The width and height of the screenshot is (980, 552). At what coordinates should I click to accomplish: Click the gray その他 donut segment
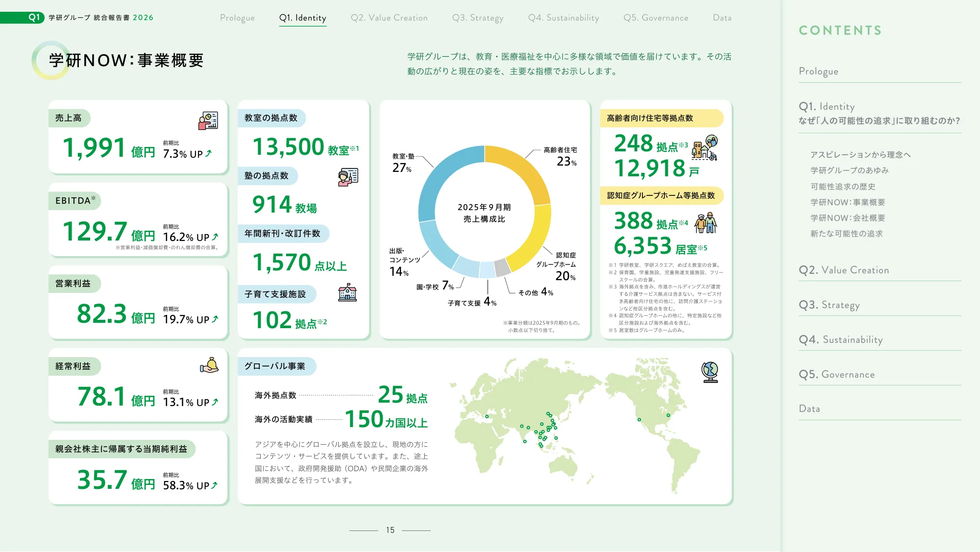click(x=503, y=267)
